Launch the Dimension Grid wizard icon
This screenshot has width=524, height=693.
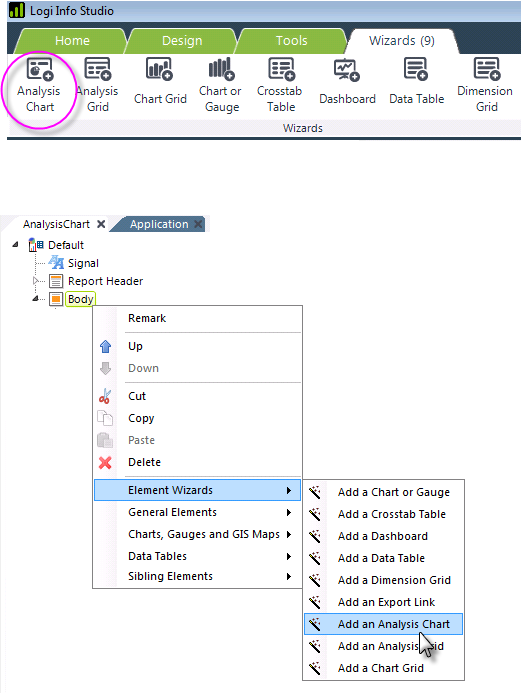[x=487, y=69]
